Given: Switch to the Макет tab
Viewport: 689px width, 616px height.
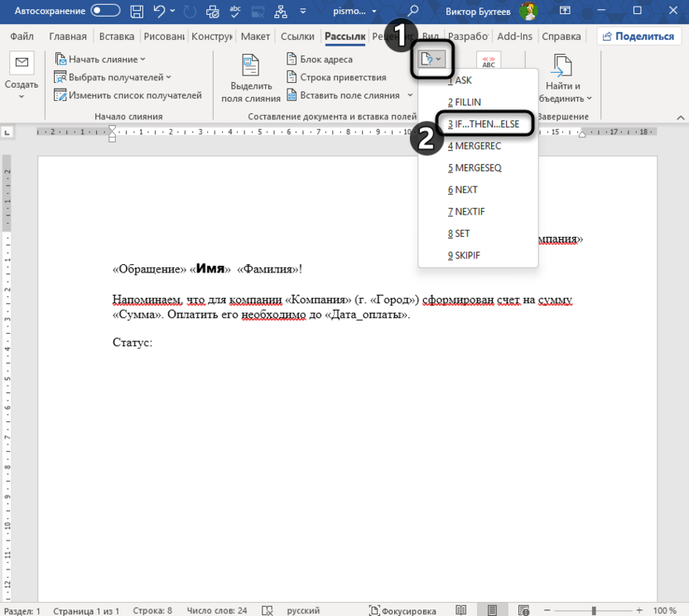Looking at the screenshot, I should [x=255, y=36].
